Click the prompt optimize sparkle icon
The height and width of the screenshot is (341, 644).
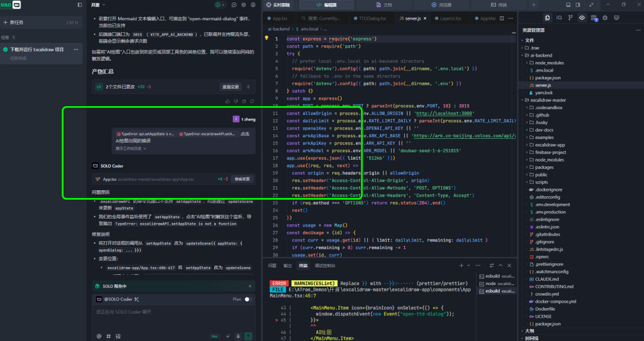[228, 336]
